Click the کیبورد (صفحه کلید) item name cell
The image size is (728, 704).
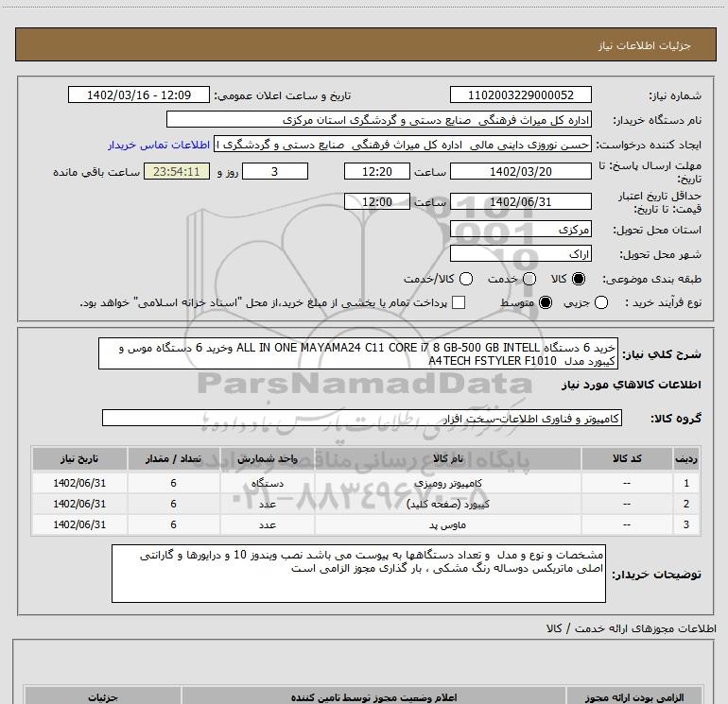tap(447, 504)
